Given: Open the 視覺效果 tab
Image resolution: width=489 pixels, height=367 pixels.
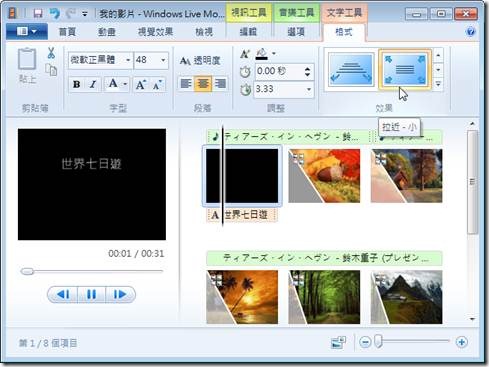Looking at the screenshot, I should pyautogui.click(x=155, y=32).
